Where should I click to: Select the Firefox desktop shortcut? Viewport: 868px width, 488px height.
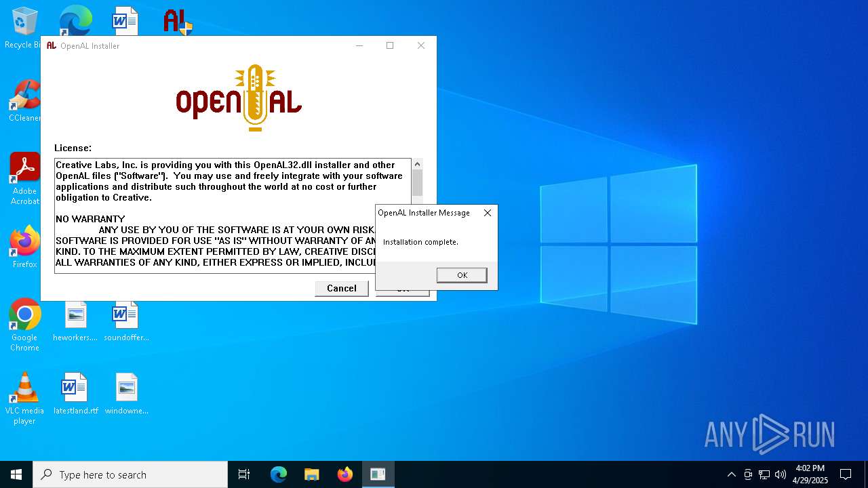coord(24,247)
